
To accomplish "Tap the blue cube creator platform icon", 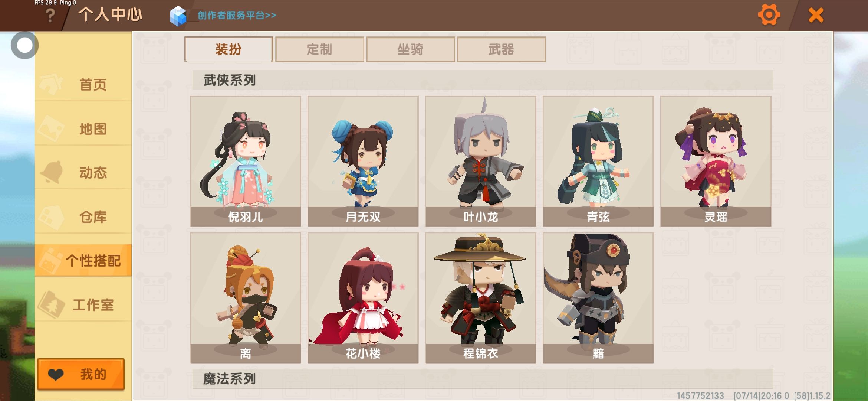I will click(x=178, y=16).
